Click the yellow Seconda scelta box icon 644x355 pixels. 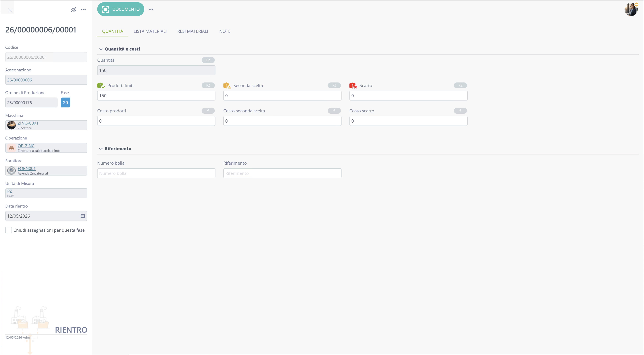227,86
